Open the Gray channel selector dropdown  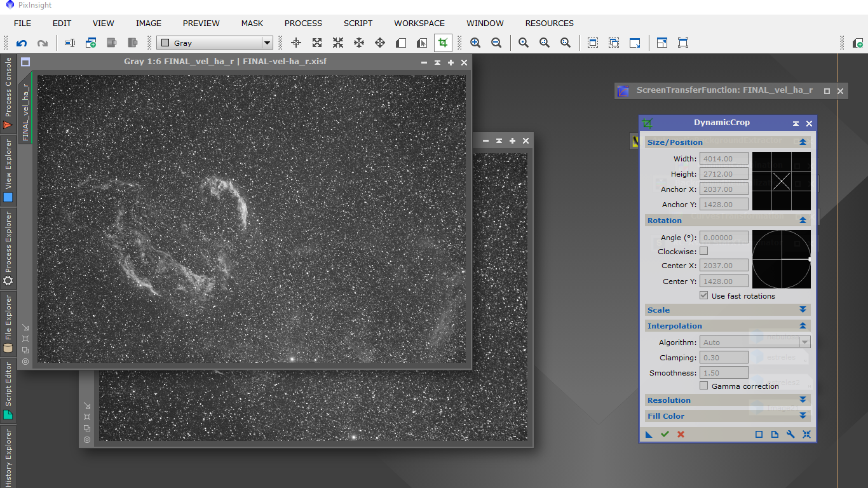pyautogui.click(x=215, y=43)
